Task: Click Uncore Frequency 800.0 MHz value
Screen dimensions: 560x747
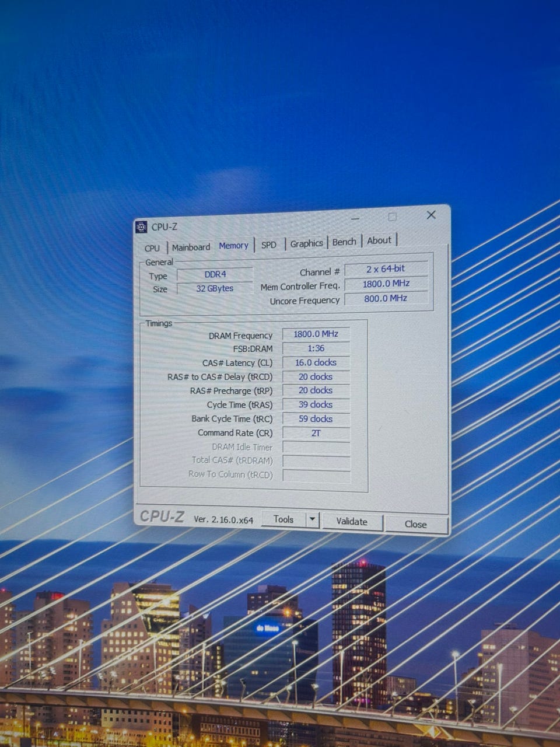Action: [x=386, y=298]
